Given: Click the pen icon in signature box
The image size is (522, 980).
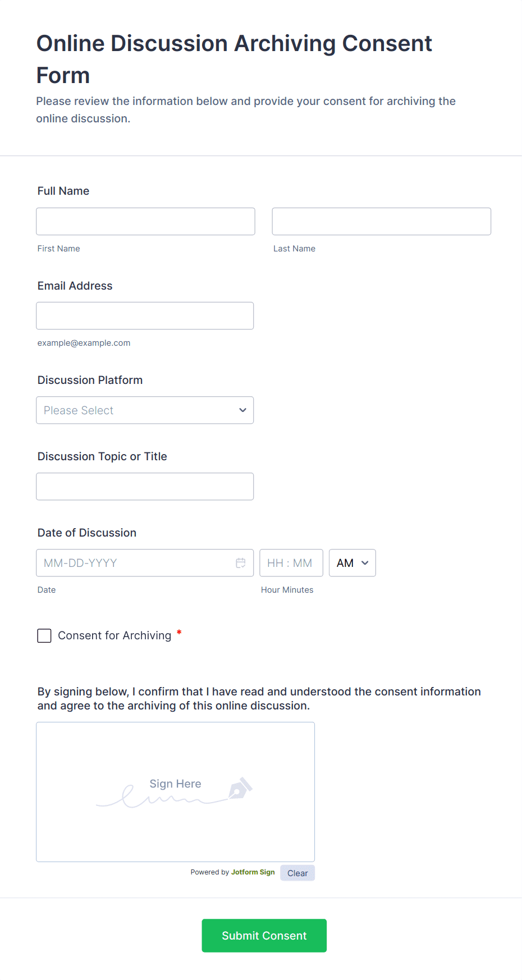Looking at the screenshot, I should point(240,788).
